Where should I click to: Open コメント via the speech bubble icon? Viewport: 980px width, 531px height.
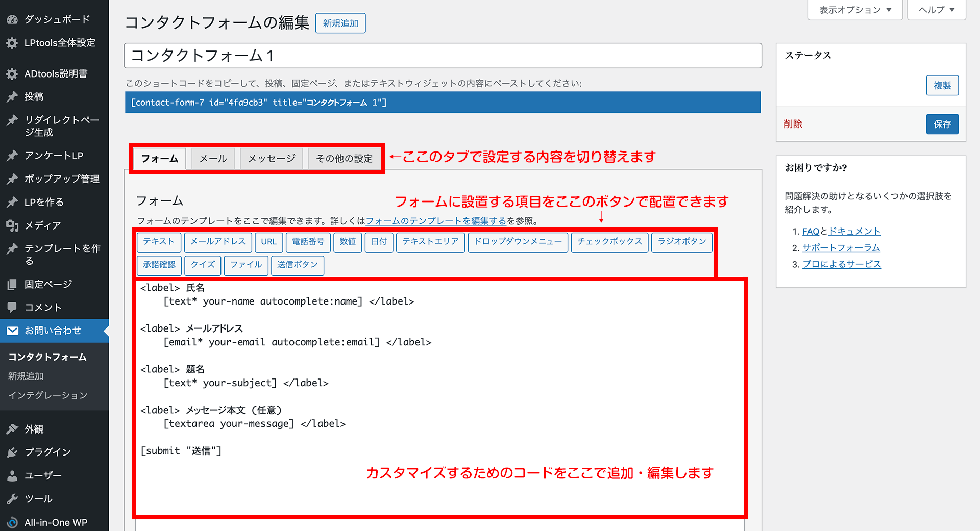[x=12, y=307]
